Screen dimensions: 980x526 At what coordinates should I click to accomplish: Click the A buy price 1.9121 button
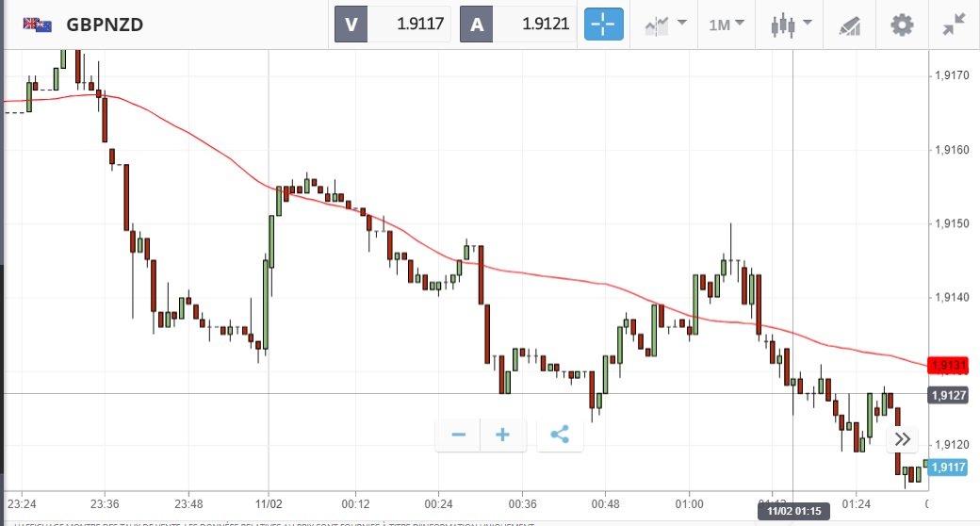point(517,25)
